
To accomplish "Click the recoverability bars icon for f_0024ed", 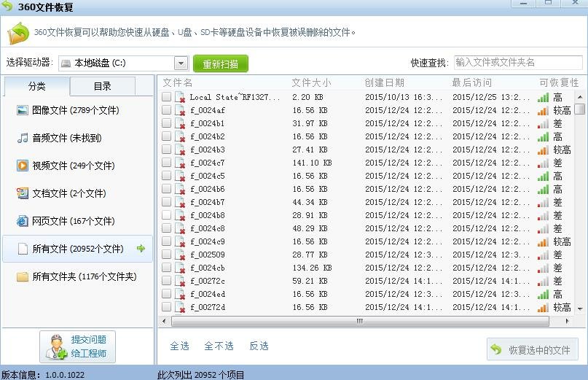I will click(x=543, y=295).
